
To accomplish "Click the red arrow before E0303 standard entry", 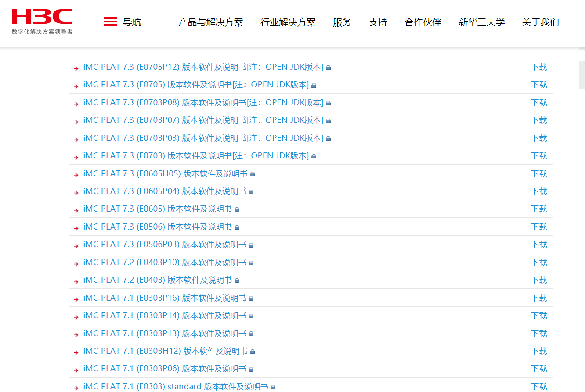I will tap(76, 388).
